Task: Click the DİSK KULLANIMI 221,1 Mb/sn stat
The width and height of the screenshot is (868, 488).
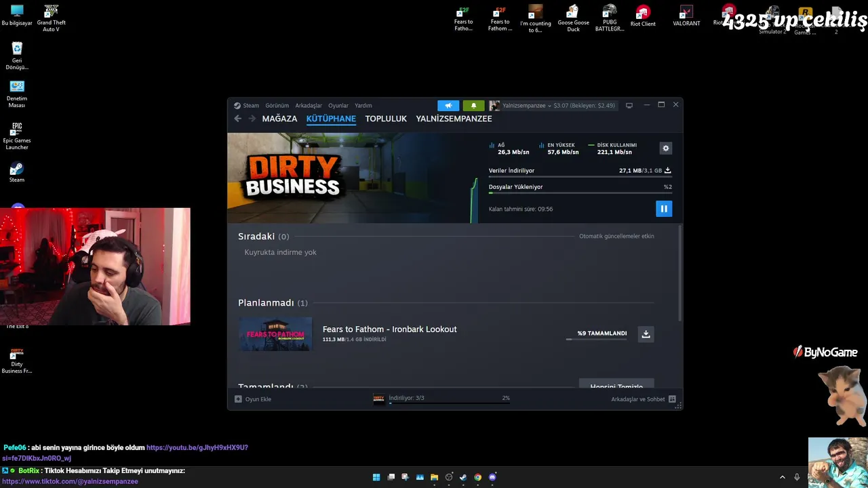Action: coord(614,149)
